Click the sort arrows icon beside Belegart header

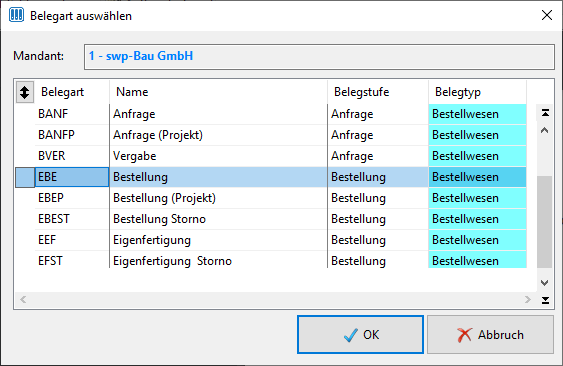point(25,92)
